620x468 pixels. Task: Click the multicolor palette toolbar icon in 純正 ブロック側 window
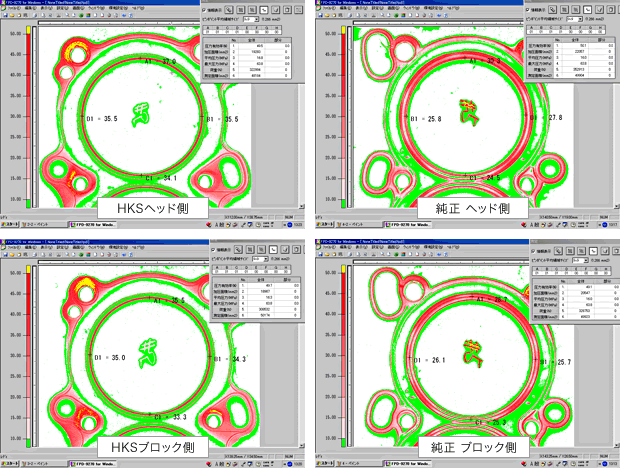(403, 255)
